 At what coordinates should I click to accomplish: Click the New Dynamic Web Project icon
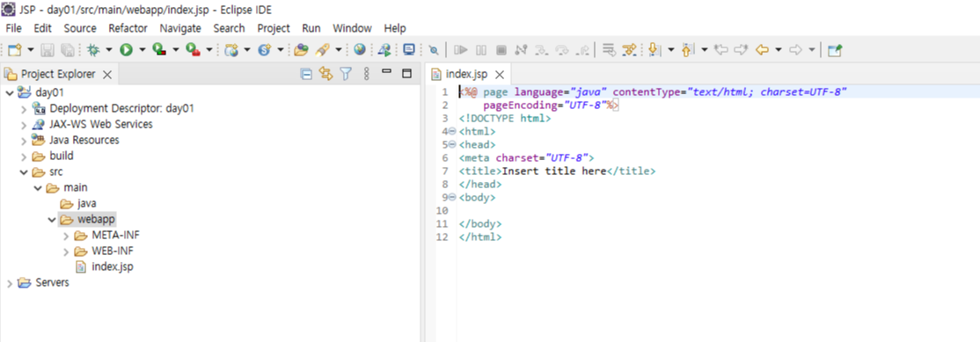tap(231, 50)
